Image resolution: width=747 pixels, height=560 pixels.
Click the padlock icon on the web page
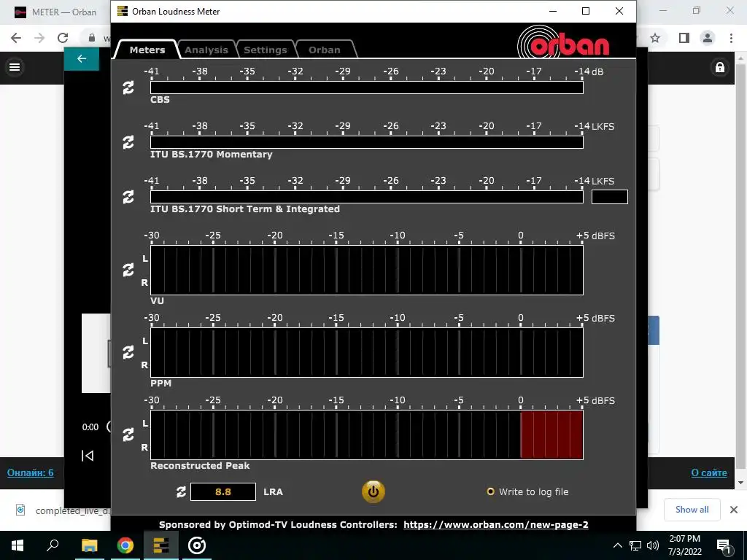click(720, 67)
